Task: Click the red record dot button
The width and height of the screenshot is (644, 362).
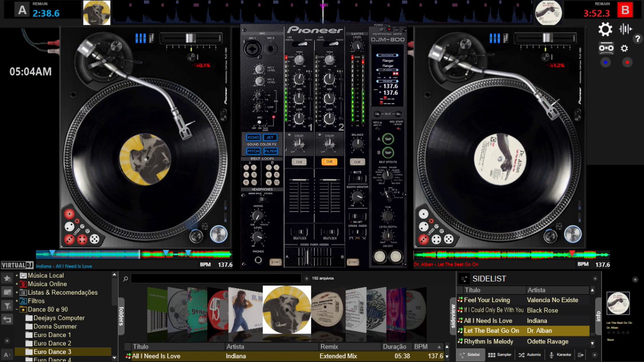Action: pyautogui.click(x=627, y=62)
